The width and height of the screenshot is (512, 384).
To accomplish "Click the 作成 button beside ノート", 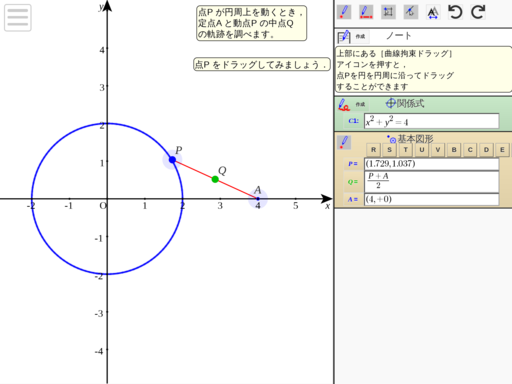I will (360, 36).
